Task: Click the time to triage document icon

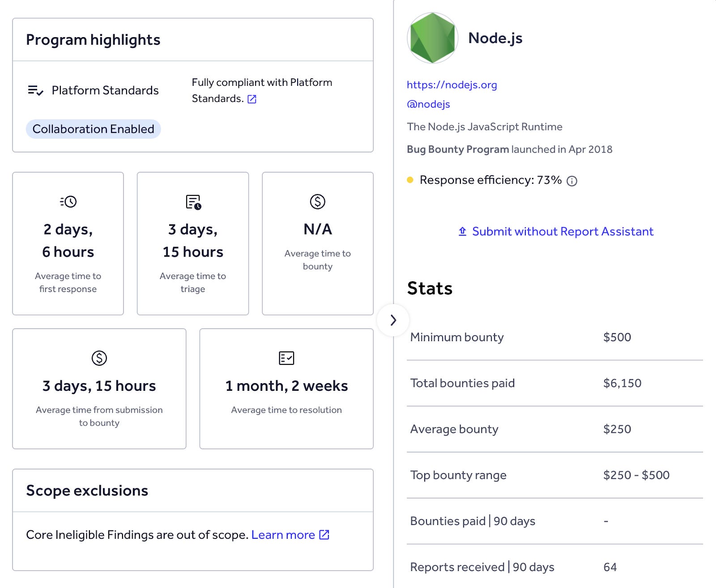Action: [193, 202]
